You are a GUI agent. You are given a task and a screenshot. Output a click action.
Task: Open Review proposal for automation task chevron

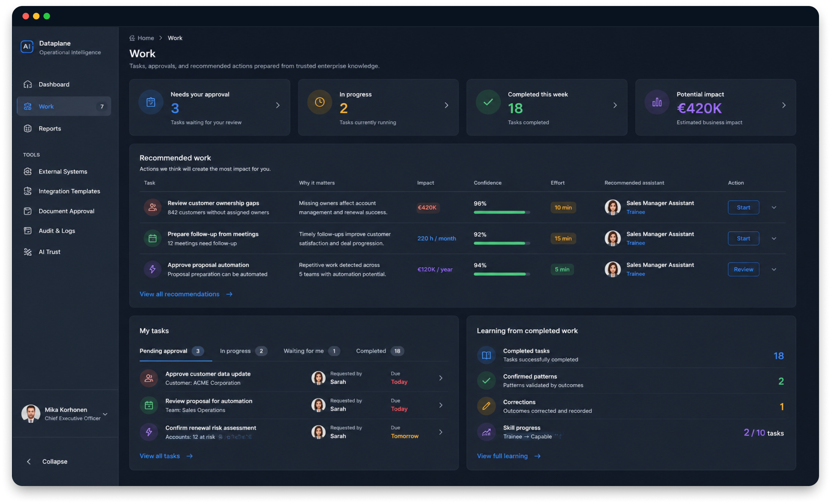coord(441,405)
